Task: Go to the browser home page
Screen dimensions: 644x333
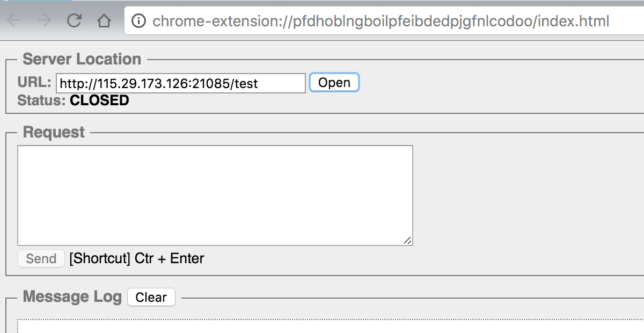Action: click(x=104, y=21)
